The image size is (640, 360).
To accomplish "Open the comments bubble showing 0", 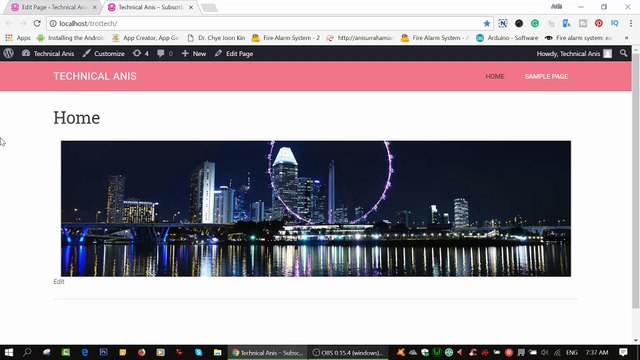I will click(164, 53).
